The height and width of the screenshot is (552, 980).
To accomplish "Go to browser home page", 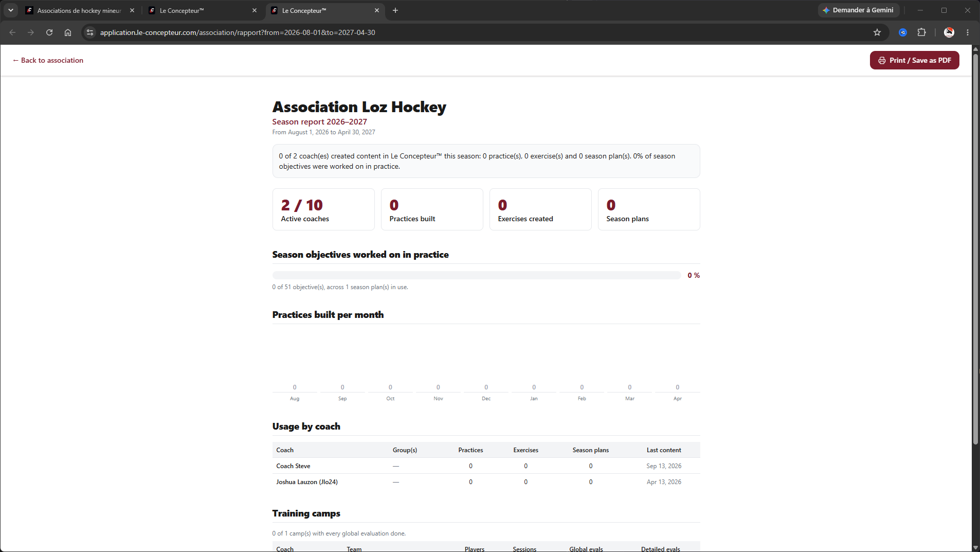I will tap(68, 32).
